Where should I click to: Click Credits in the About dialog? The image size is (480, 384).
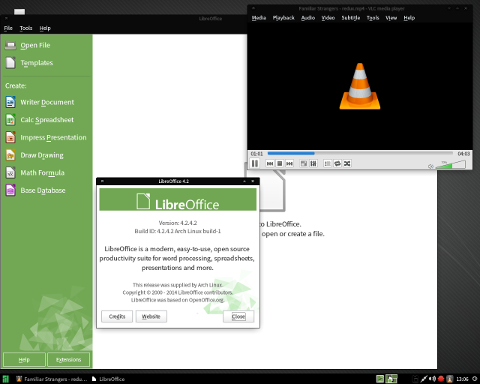pos(117,316)
